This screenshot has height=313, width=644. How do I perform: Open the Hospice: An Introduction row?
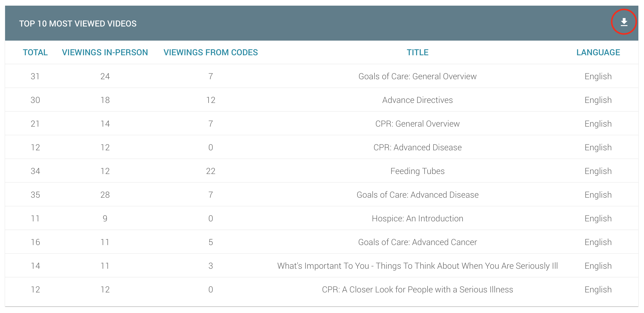(x=322, y=218)
